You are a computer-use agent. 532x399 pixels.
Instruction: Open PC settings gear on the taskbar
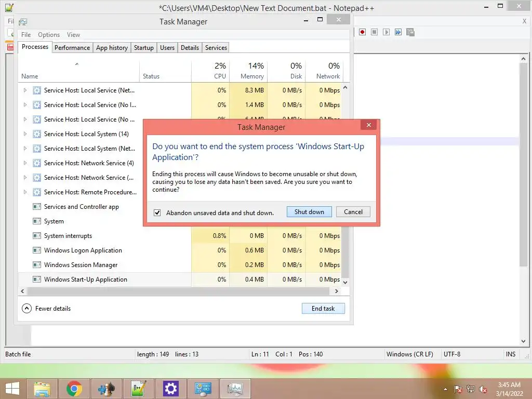point(170,389)
